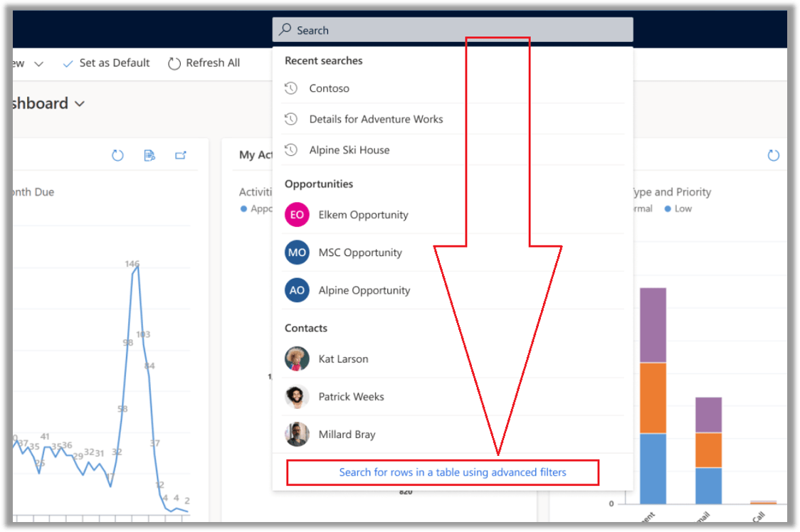
Task: Click the magnifier icon in the search bar
Action: [285, 30]
